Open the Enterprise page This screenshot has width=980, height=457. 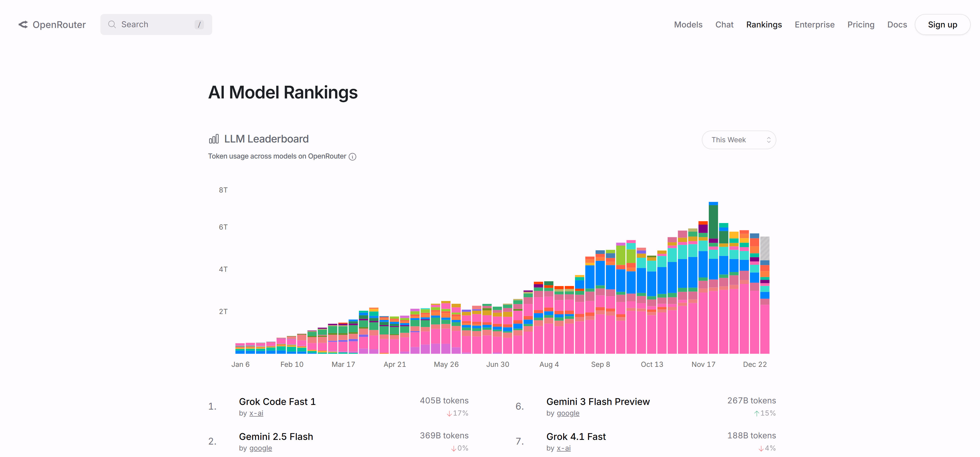coord(814,25)
